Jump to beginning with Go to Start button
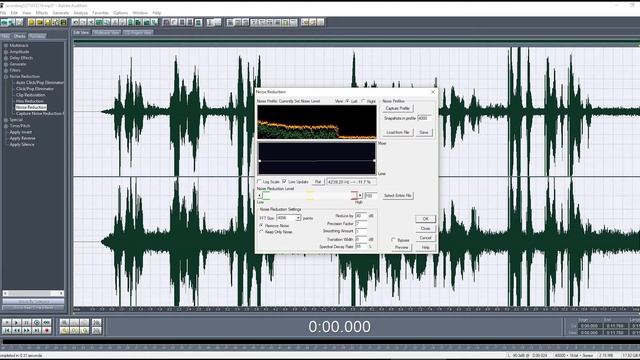640x360 pixels. 7,330
